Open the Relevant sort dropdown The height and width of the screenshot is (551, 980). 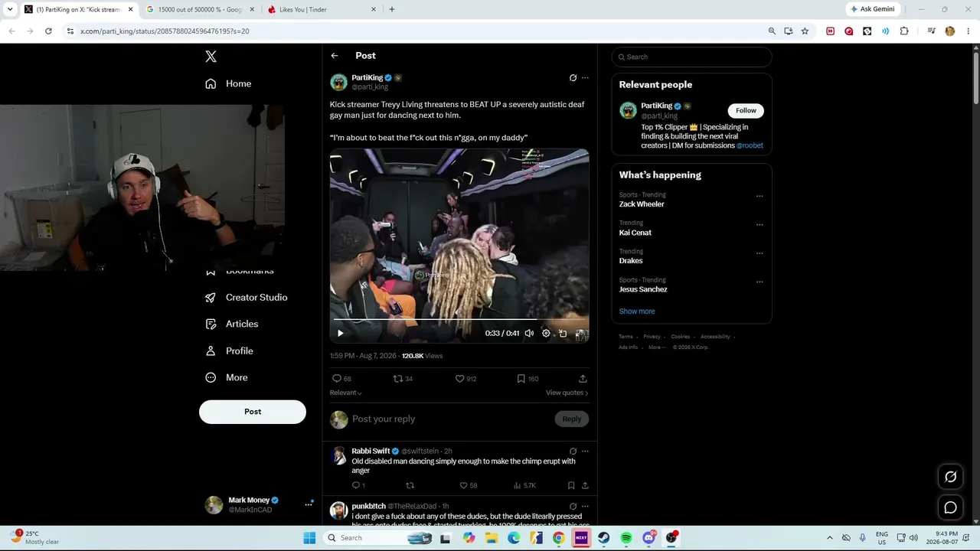pos(346,393)
